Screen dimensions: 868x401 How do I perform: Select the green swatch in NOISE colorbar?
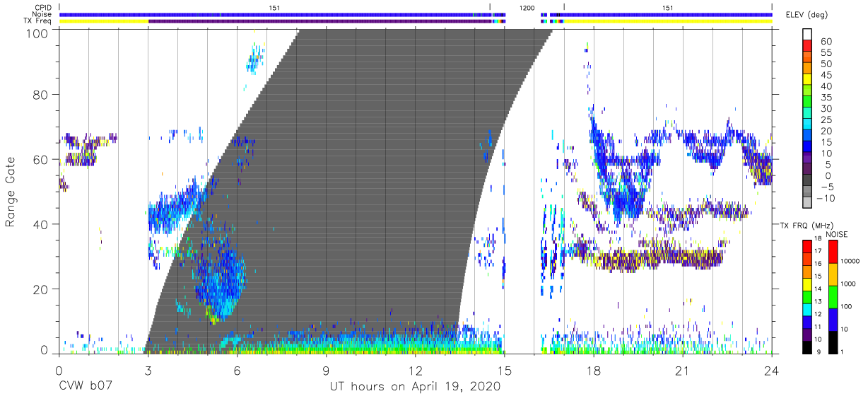[832, 297]
